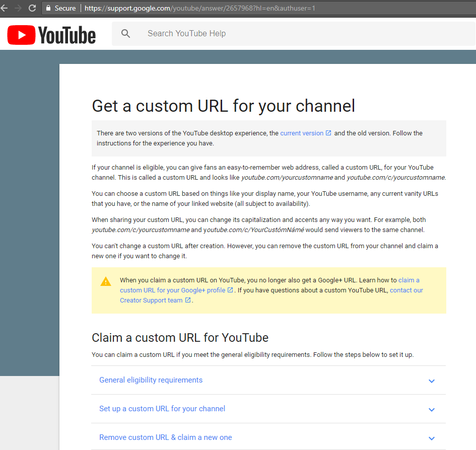Viewport: 476px width, 450px height.
Task: Expand chevron for General eligibility requirements
Action: click(431, 381)
